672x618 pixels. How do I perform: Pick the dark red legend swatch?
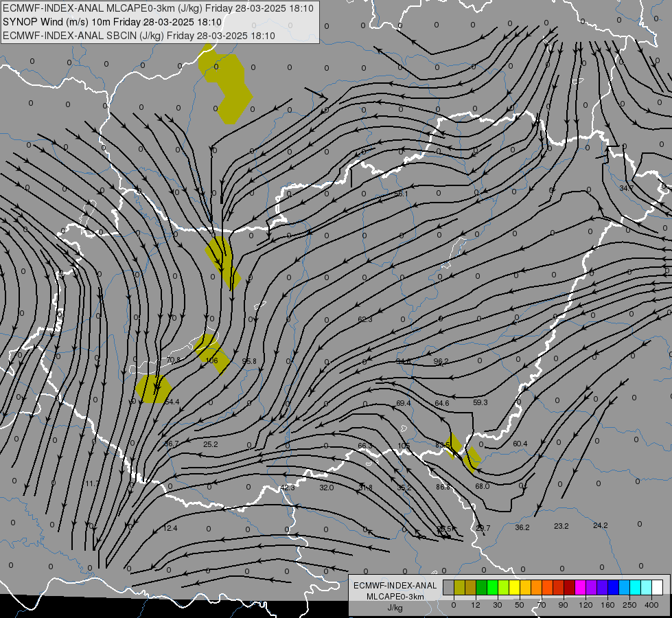(570, 587)
